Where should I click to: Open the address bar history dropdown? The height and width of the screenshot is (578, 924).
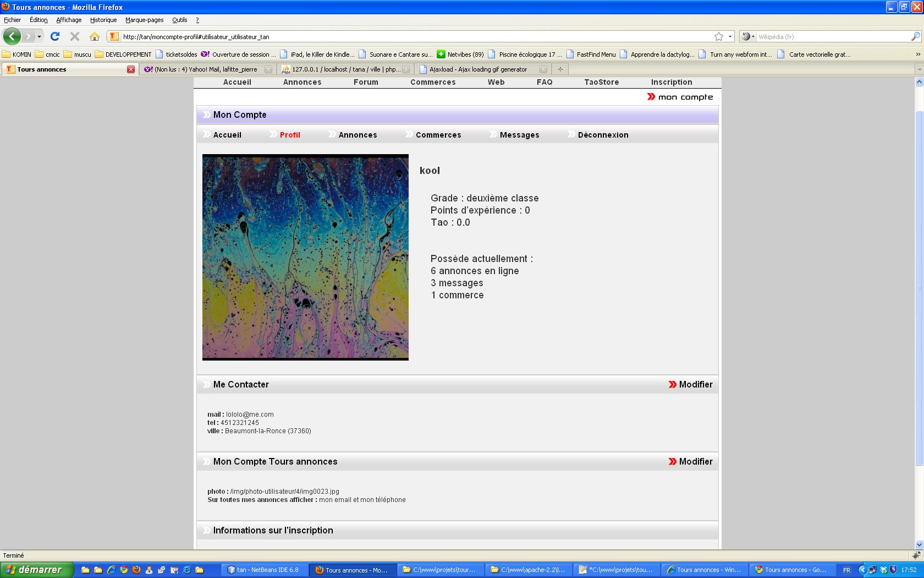(x=730, y=36)
